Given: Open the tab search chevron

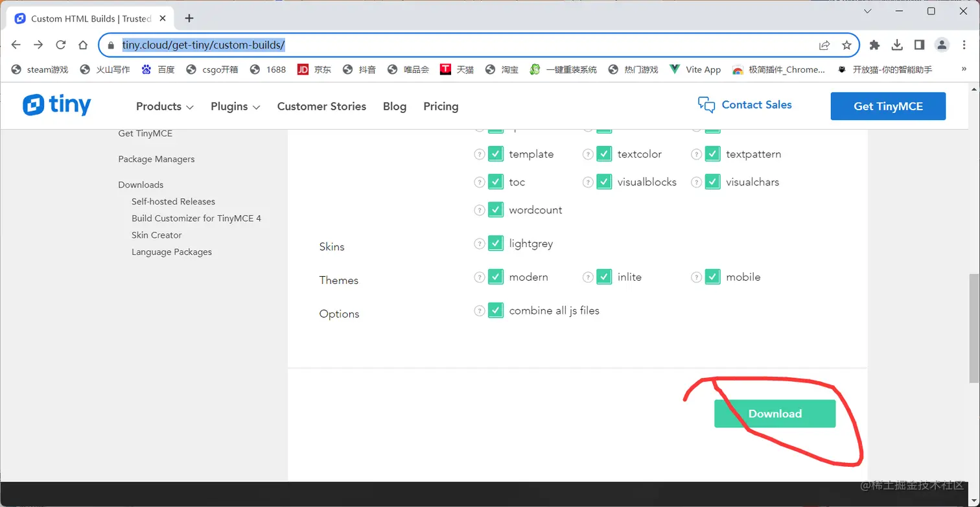Looking at the screenshot, I should pos(868,11).
